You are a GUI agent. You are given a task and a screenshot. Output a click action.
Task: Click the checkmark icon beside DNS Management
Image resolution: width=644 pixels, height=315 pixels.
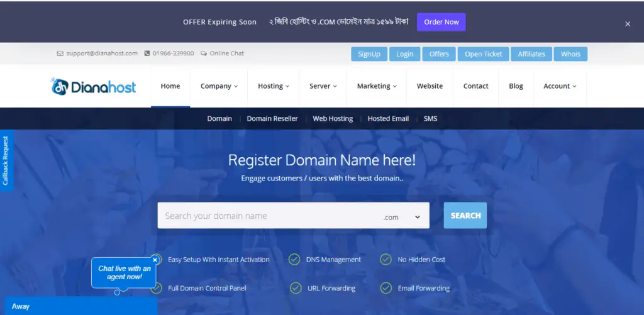point(294,260)
